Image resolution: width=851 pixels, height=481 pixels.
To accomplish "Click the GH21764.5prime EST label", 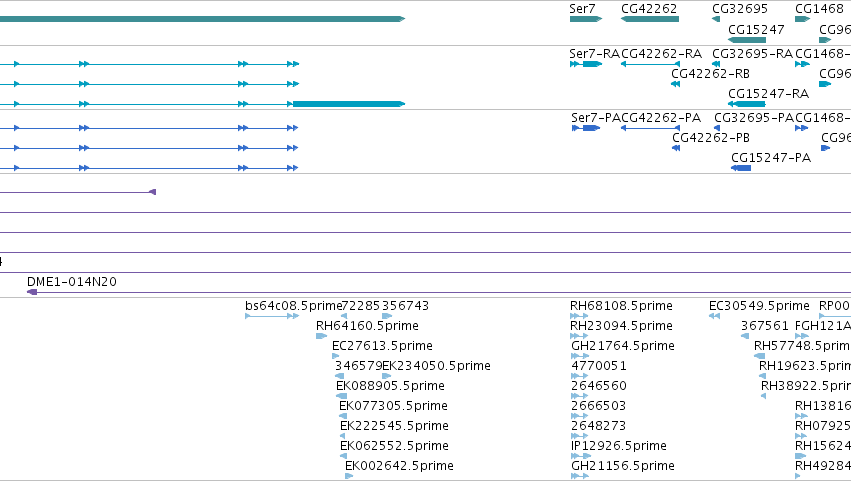I will pyautogui.click(x=623, y=346).
